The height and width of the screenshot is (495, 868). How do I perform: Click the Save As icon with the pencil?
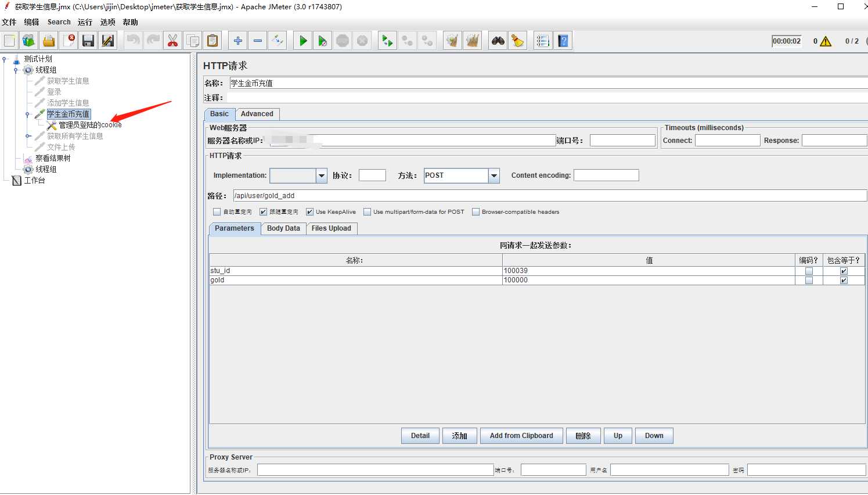tap(108, 41)
